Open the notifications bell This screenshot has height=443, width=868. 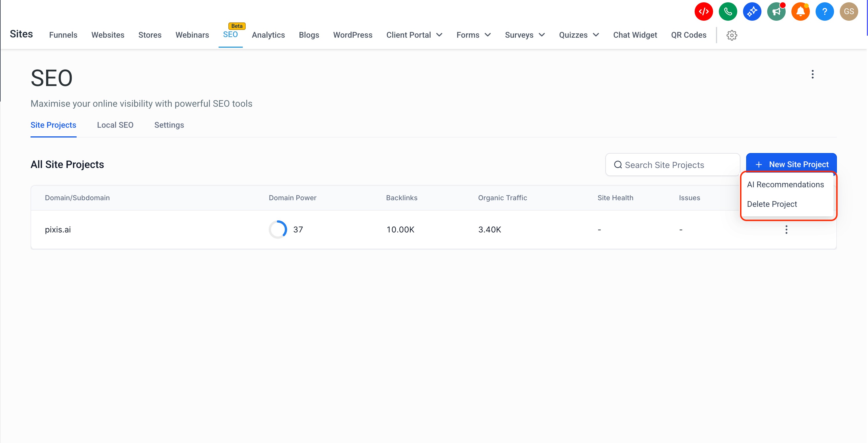click(801, 11)
